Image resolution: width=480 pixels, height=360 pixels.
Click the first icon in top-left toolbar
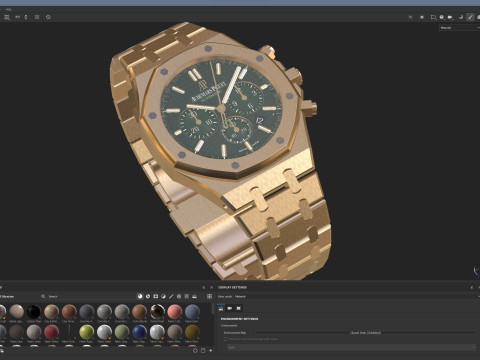6,17
